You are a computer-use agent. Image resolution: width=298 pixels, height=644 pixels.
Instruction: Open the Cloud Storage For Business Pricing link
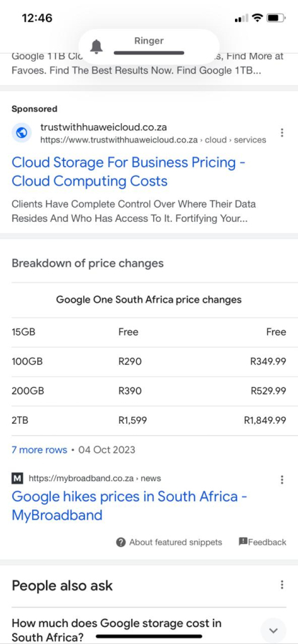(129, 172)
